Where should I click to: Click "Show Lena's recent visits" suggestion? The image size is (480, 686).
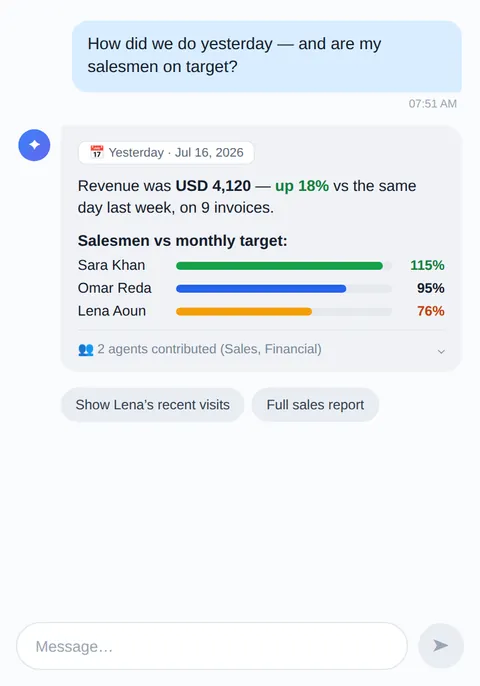pos(153,405)
